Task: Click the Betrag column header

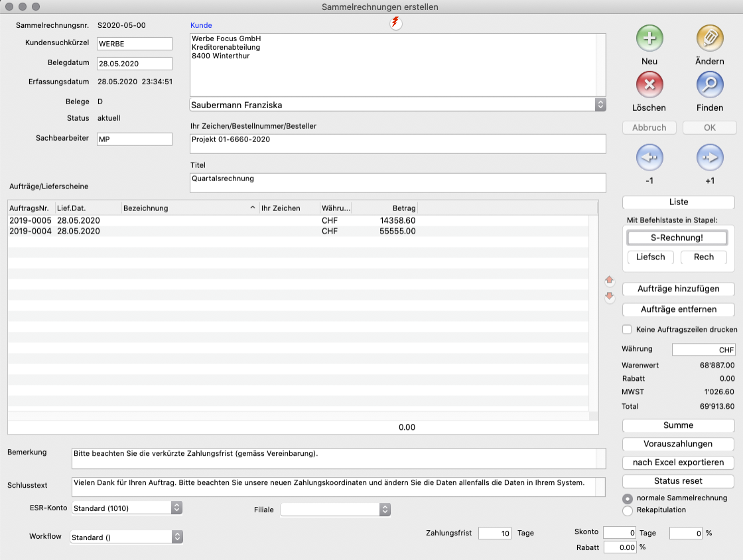Action: click(x=385, y=208)
